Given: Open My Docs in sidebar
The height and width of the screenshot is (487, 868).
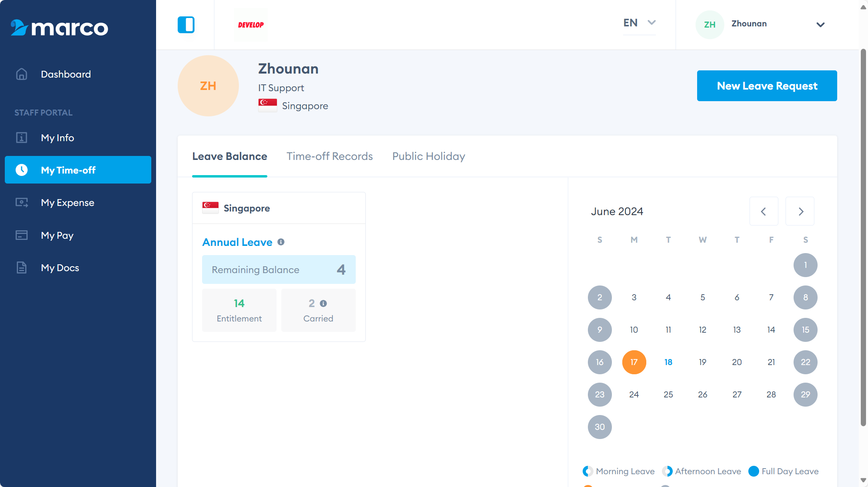Looking at the screenshot, I should [60, 268].
